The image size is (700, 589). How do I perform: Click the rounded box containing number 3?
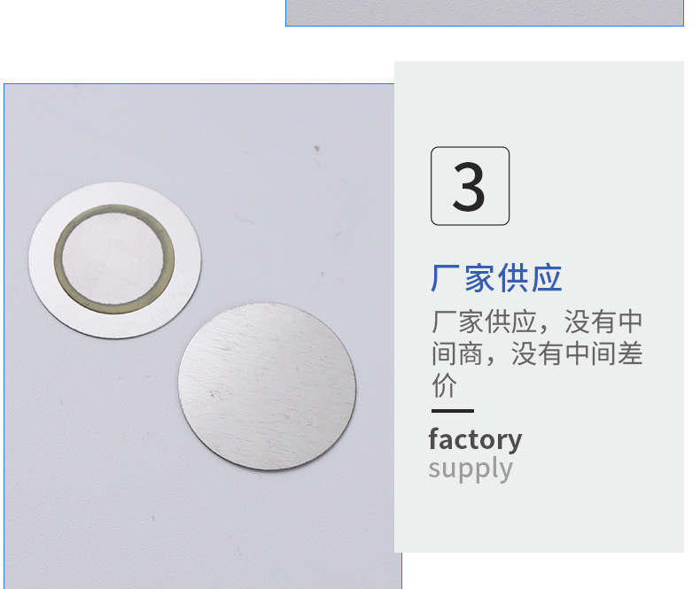click(x=471, y=186)
